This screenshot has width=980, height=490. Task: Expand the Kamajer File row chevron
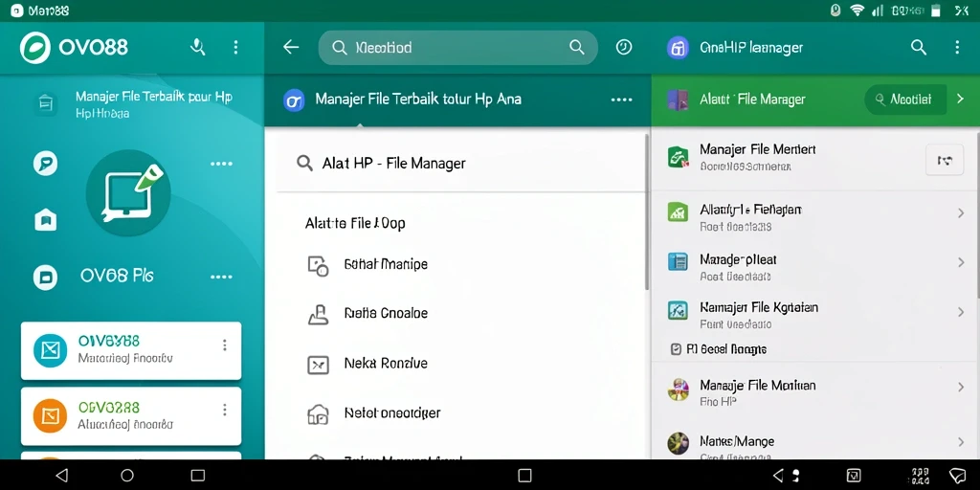point(961,312)
